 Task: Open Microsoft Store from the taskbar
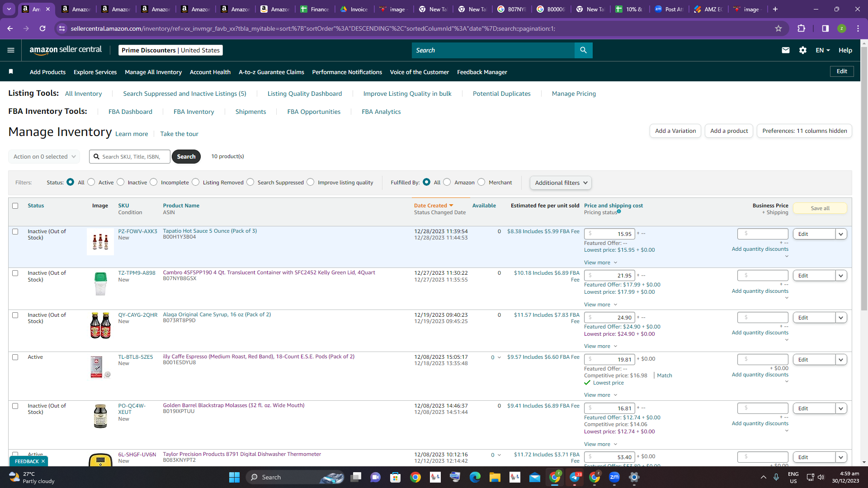click(x=395, y=477)
